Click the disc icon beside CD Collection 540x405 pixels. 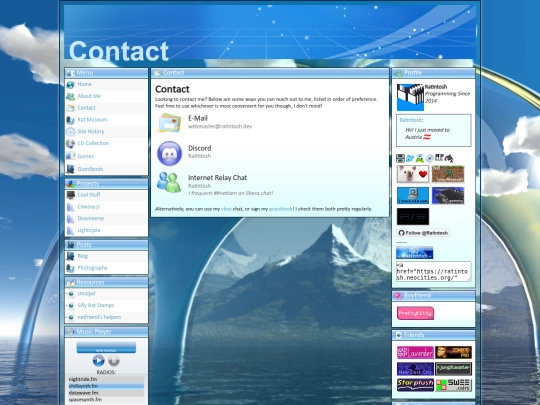click(x=71, y=143)
